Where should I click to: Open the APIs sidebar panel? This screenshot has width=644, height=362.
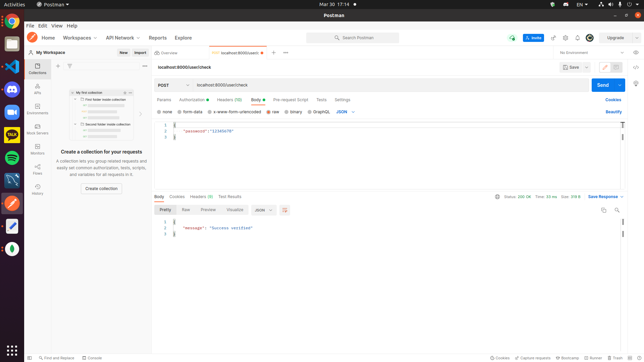38,89
